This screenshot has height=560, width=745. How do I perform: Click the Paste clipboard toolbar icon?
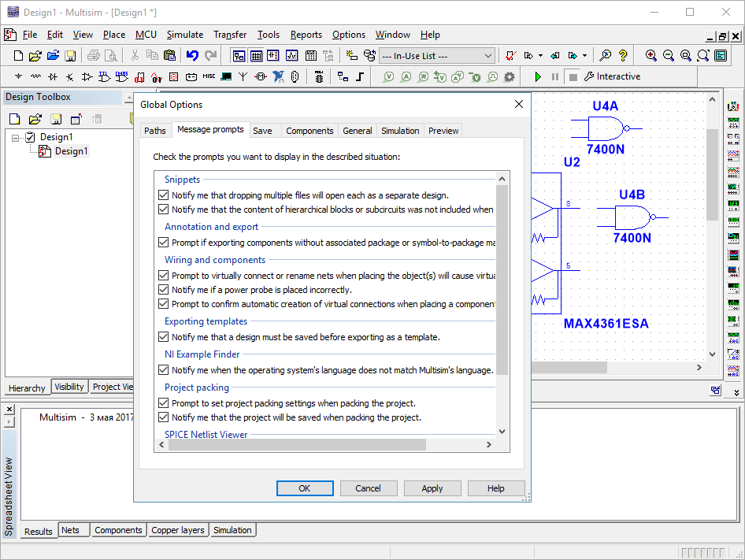169,55
